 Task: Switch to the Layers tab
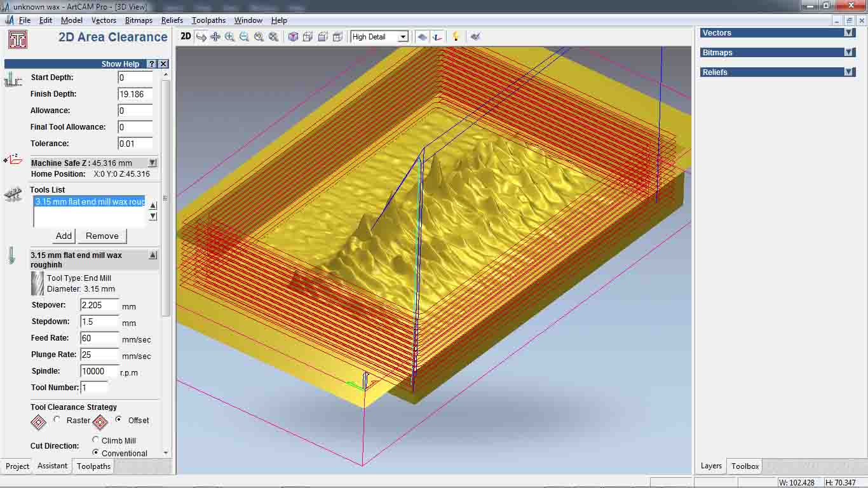pyautogui.click(x=711, y=466)
